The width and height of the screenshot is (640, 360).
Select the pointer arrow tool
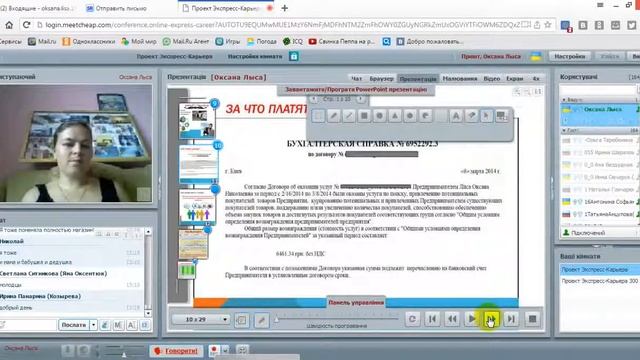486,116
